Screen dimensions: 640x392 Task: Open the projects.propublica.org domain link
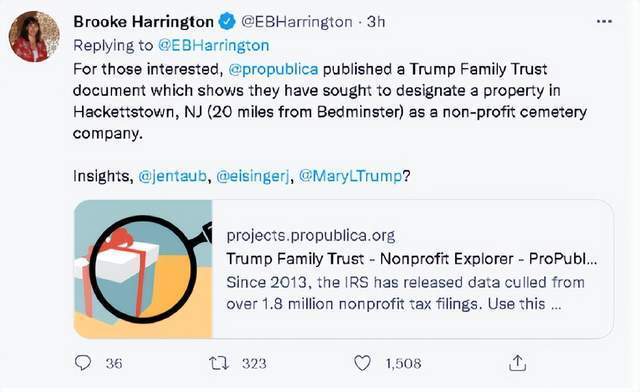coord(311,236)
